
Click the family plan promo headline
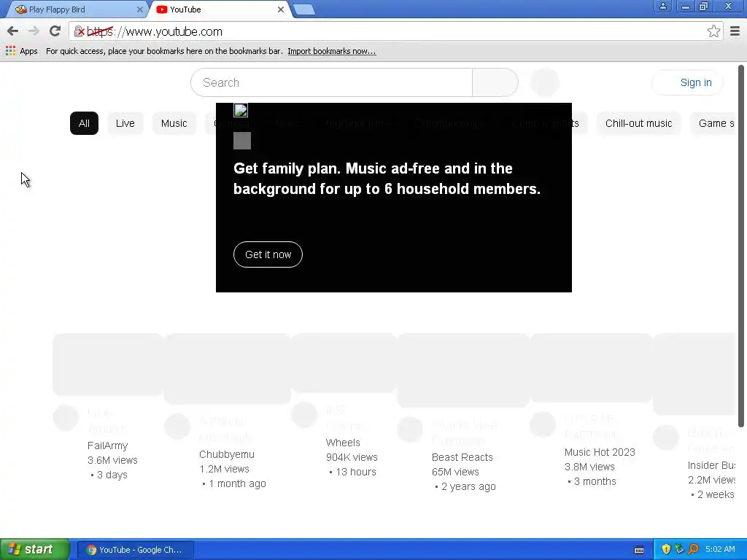pos(387,179)
